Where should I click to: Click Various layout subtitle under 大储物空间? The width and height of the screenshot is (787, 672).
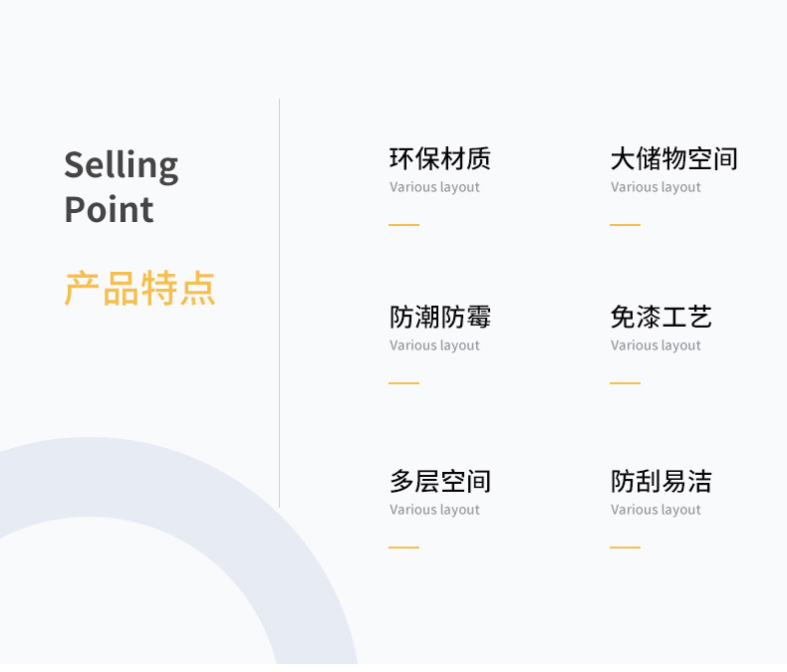coord(656,187)
